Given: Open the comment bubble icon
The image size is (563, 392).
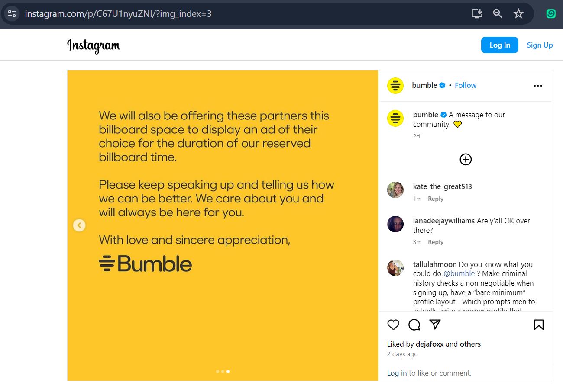Looking at the screenshot, I should tap(414, 325).
